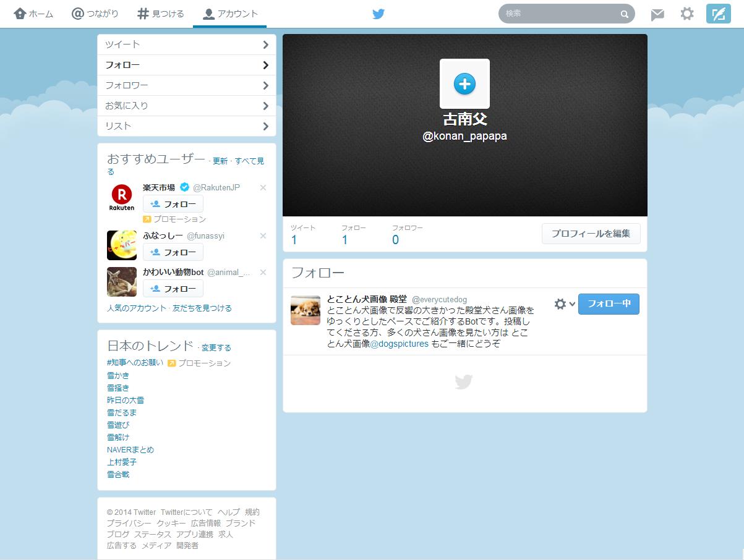Open the settings gear in top bar

[687, 14]
